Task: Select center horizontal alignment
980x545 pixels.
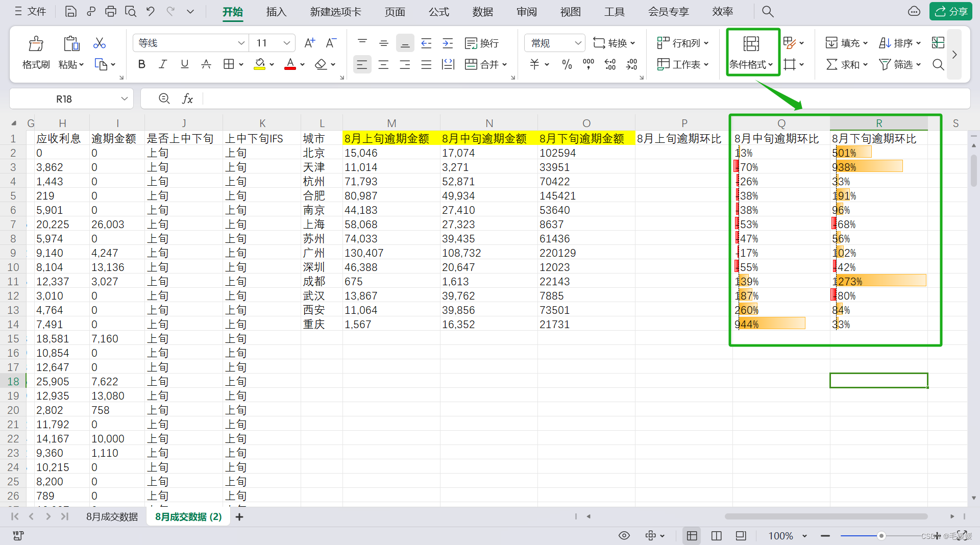Action: point(384,64)
